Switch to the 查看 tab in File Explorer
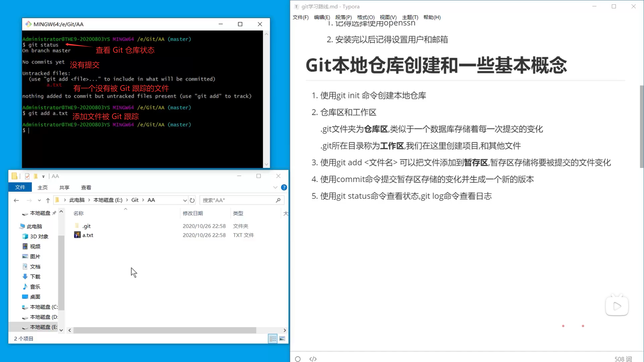This screenshot has width=644, height=362. pos(86,187)
